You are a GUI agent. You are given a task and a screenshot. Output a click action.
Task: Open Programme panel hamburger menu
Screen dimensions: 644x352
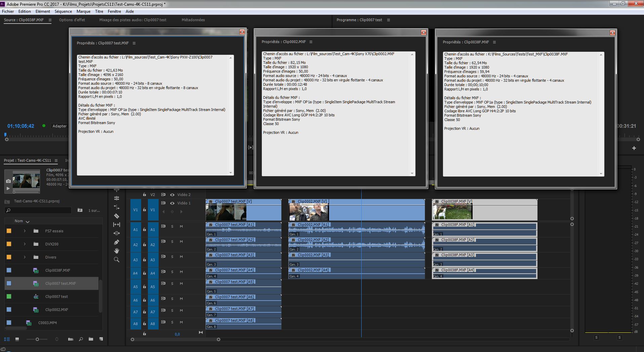coord(389,20)
